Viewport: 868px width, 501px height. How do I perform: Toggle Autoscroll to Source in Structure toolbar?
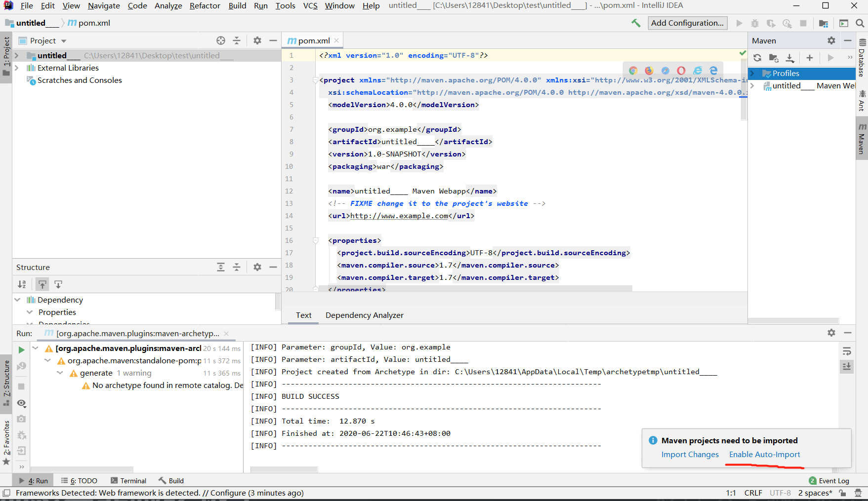coord(42,284)
